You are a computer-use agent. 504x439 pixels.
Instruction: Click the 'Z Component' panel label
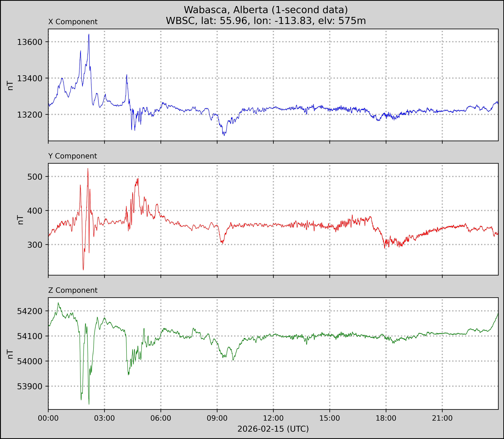73,290
